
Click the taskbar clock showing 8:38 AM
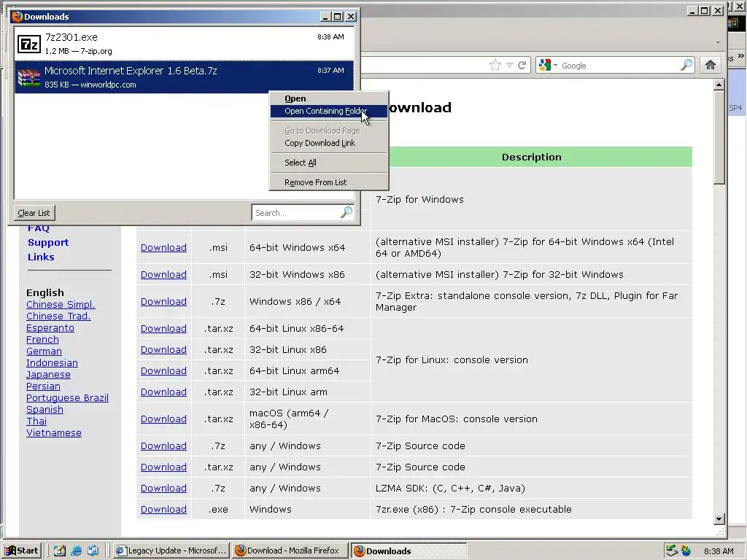coord(719,551)
